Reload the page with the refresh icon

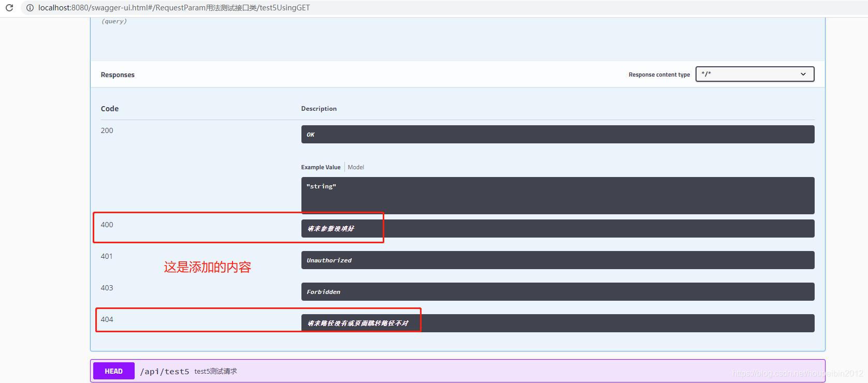point(9,8)
